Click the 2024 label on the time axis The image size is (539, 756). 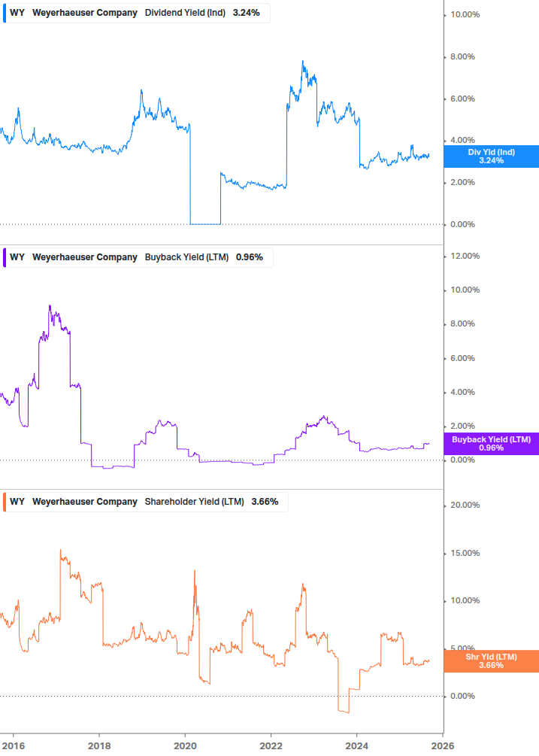click(356, 746)
